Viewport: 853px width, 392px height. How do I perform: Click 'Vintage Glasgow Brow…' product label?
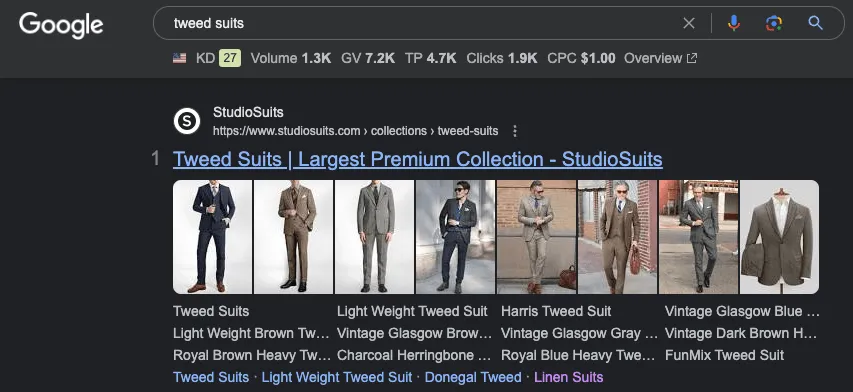(x=415, y=333)
